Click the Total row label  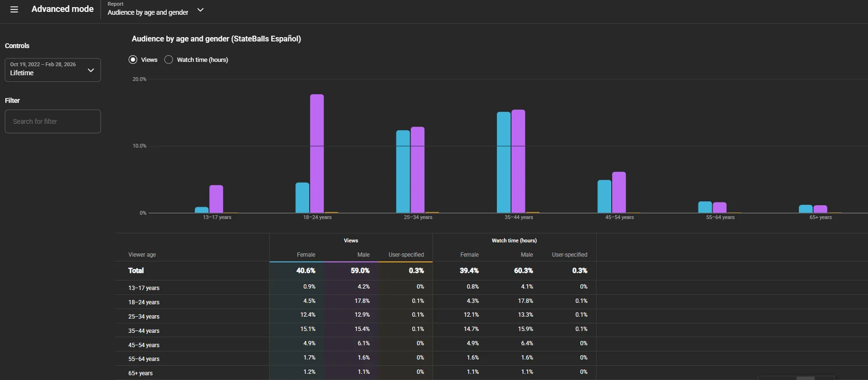136,270
